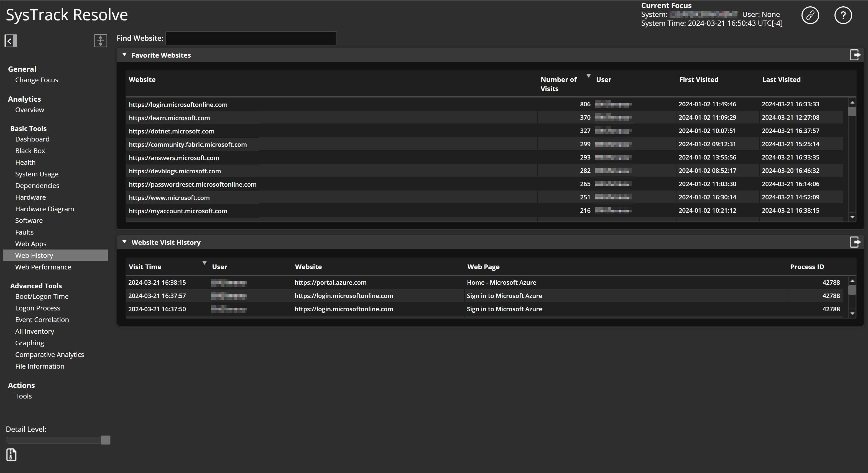Open the copy link icon

(x=810, y=15)
